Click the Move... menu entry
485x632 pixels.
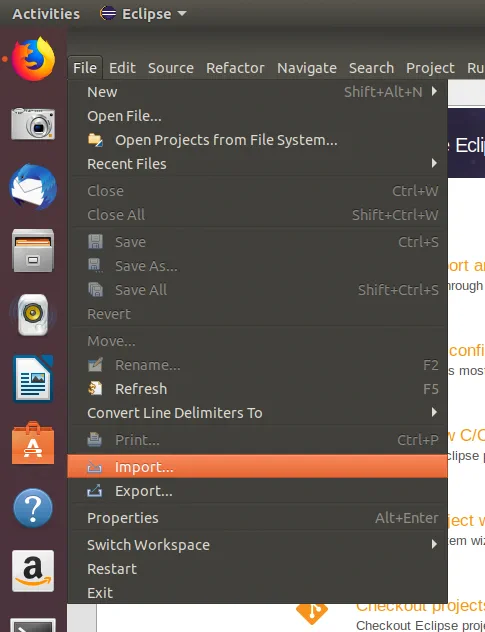[257, 341]
